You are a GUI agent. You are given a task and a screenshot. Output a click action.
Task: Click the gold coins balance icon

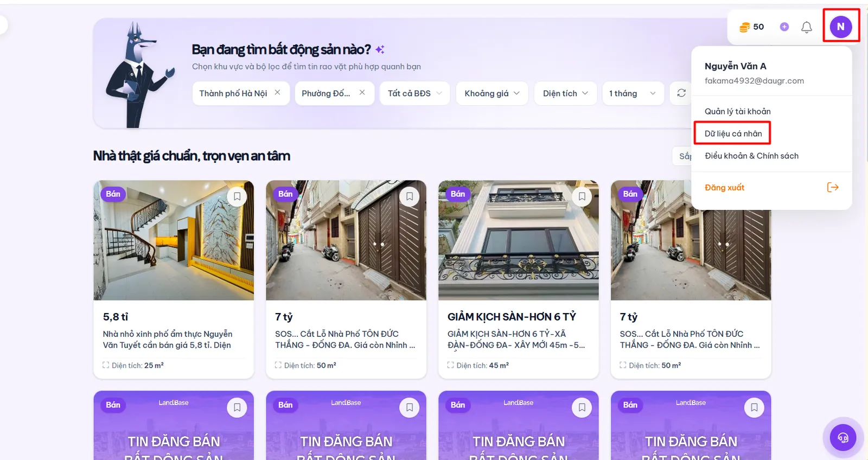click(744, 27)
